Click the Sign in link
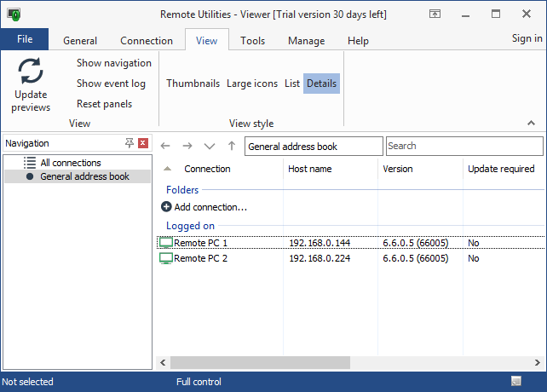 tap(527, 38)
